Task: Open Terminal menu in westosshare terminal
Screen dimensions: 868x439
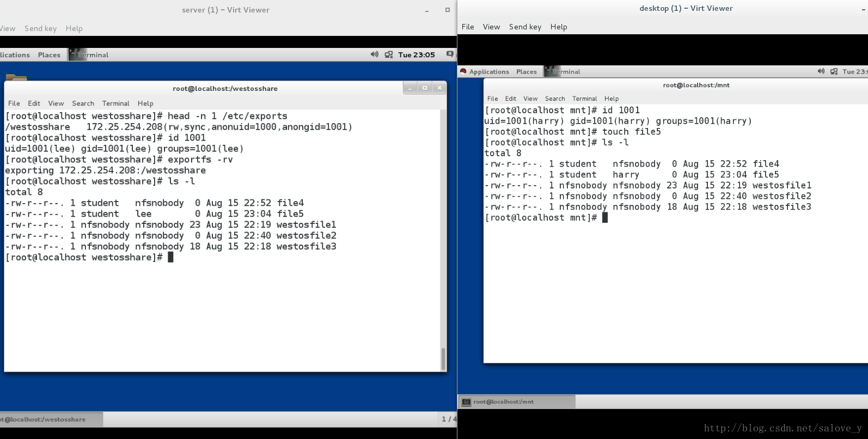Action: pyautogui.click(x=116, y=103)
